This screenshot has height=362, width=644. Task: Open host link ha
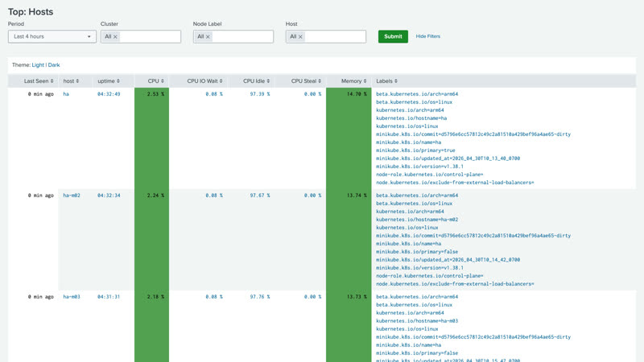(x=66, y=94)
